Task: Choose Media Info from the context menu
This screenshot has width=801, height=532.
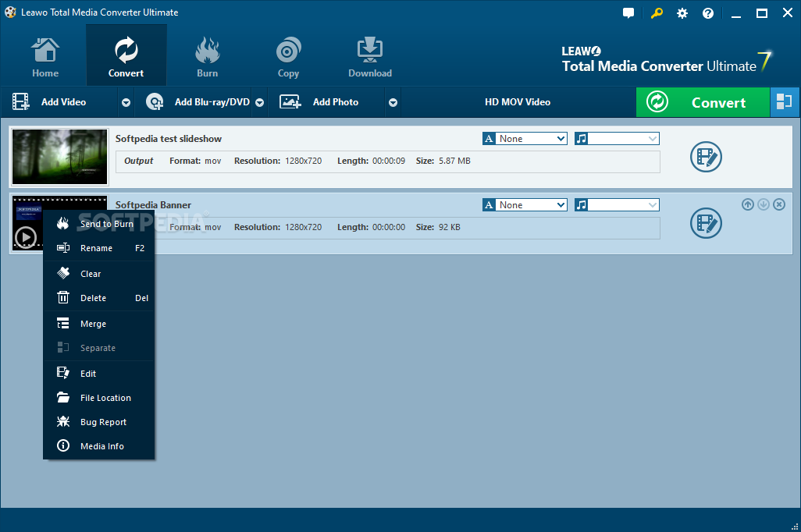Action: 99,446
